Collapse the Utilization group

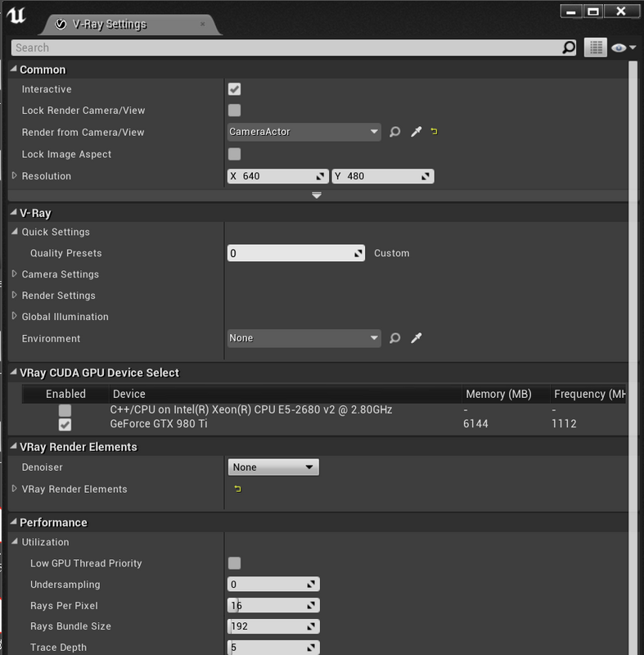pyautogui.click(x=14, y=541)
